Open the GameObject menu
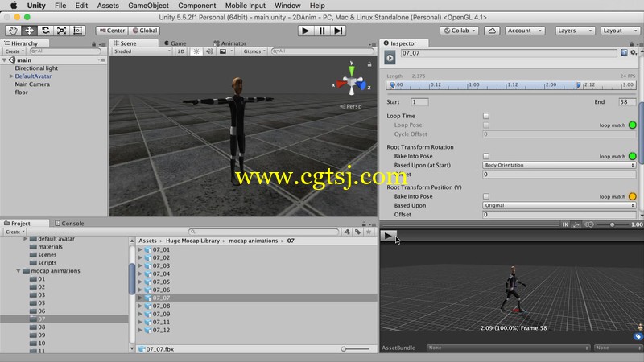The height and width of the screenshot is (362, 644). 148,6
